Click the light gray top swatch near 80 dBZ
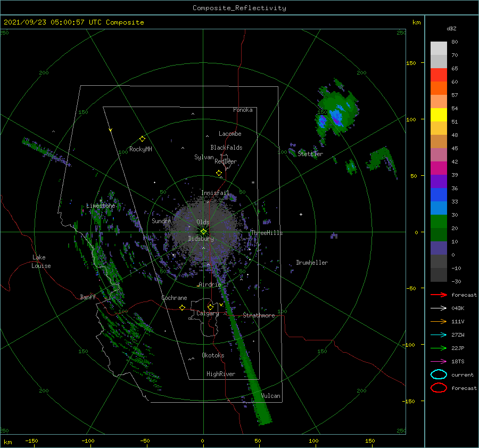This screenshot has height=448, width=479. coord(439,48)
